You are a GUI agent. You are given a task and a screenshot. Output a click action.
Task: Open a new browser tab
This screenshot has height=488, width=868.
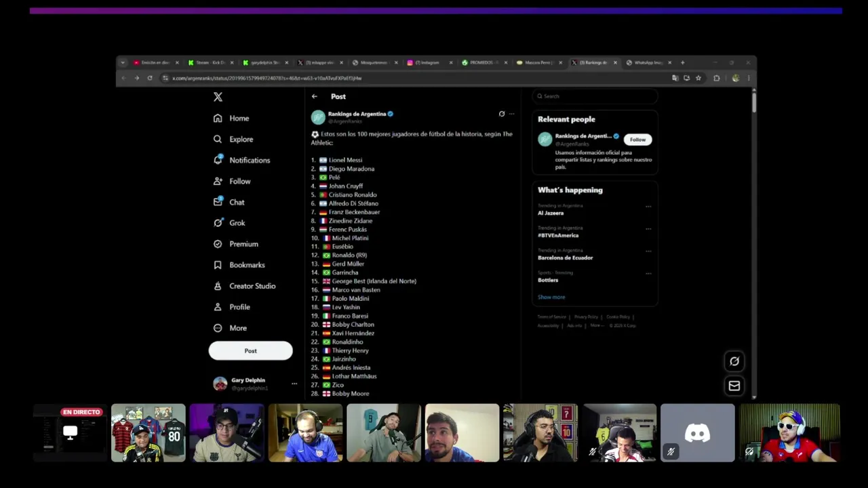pos(683,62)
